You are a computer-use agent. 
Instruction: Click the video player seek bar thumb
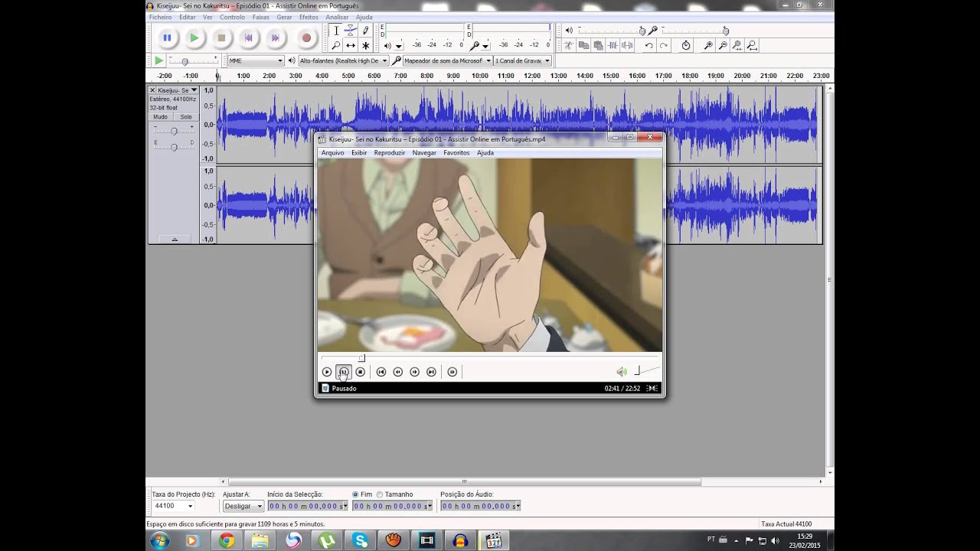tap(361, 358)
